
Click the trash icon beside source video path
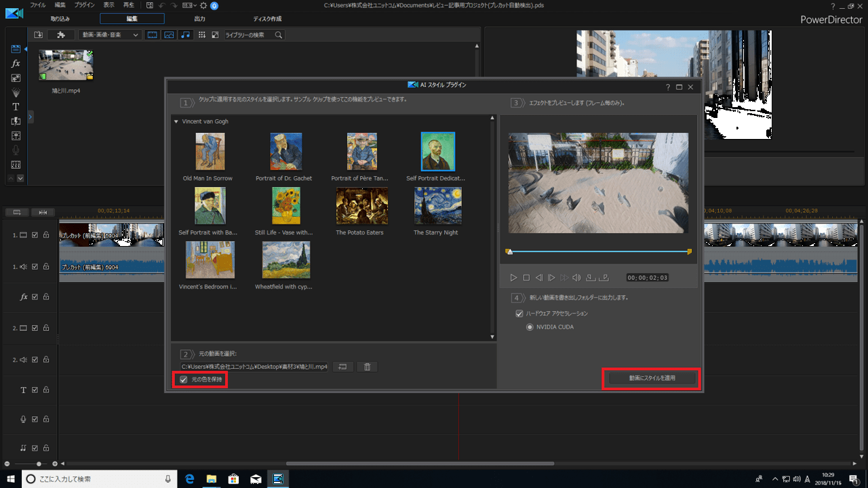[367, 367]
